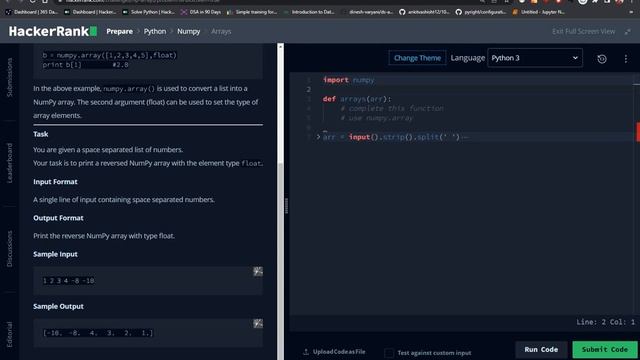Open the DSA in 90 Days bookmark

pyautogui.click(x=201, y=12)
